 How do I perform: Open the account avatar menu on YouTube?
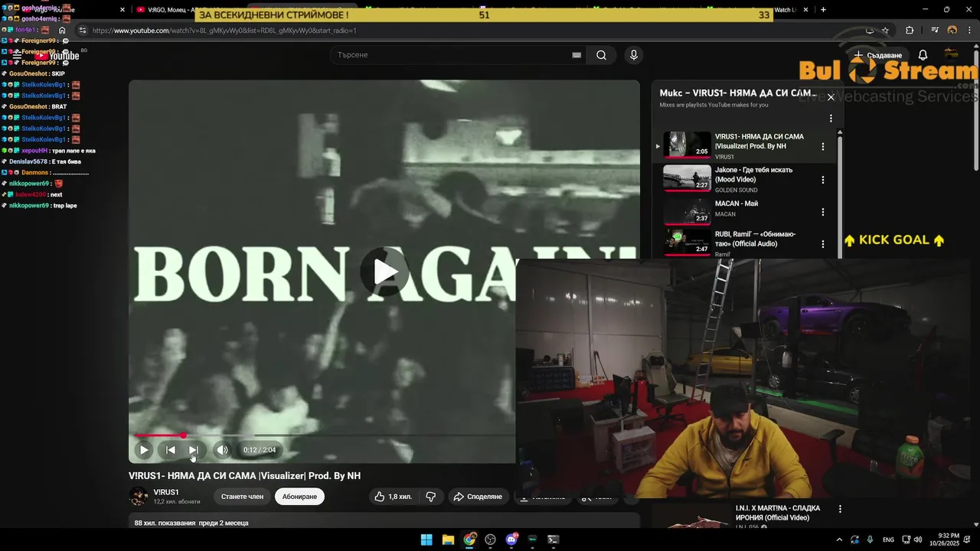tap(952, 54)
